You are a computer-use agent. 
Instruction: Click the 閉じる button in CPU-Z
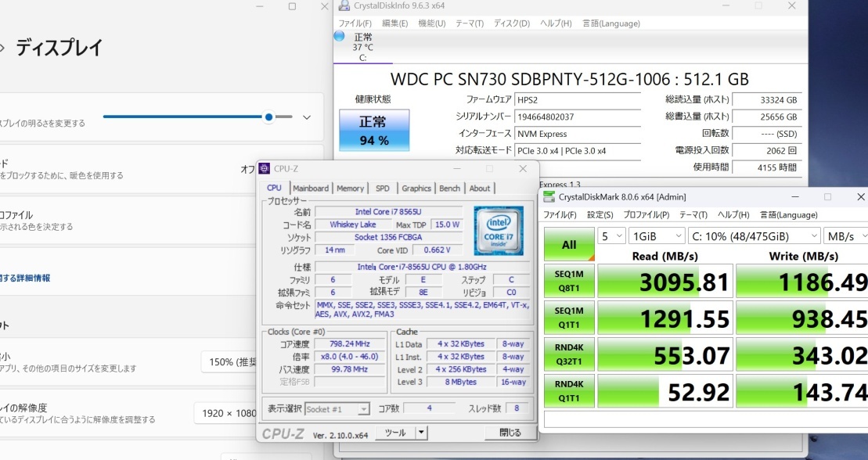[510, 433]
